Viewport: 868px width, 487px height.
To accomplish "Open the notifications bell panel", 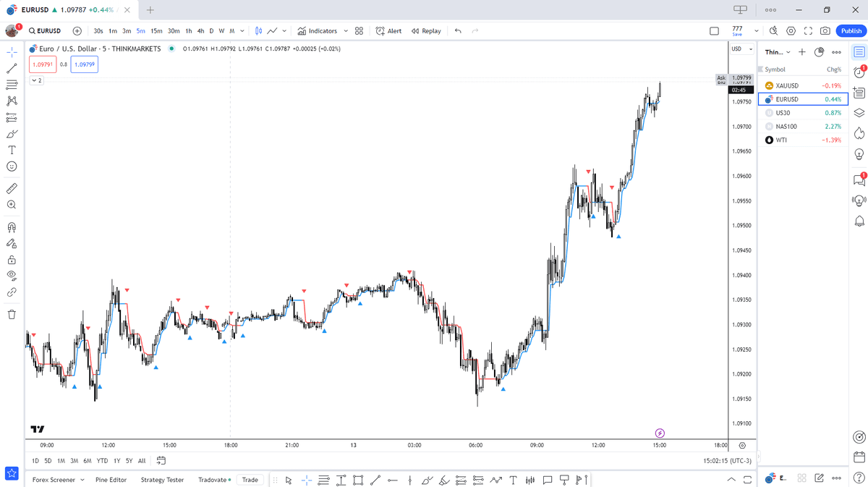I will click(859, 221).
